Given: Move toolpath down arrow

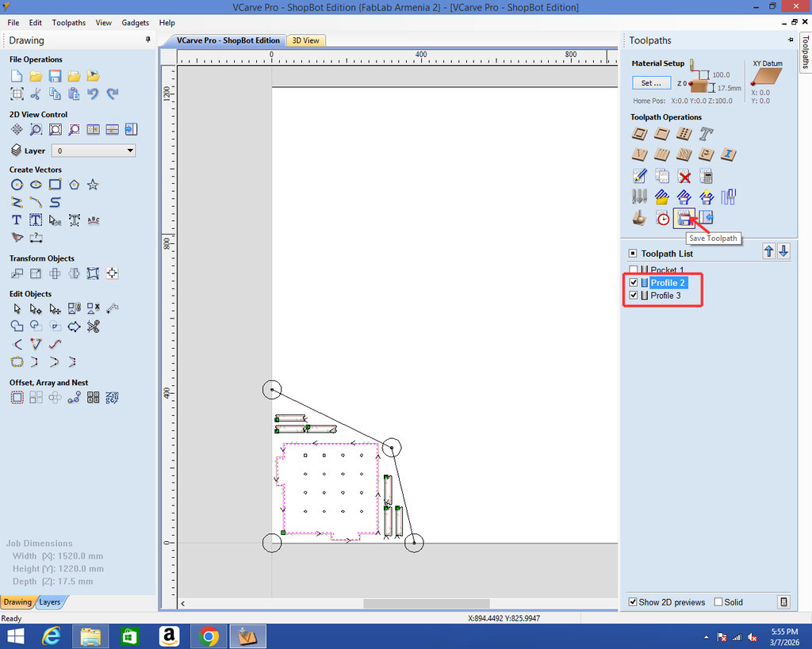Looking at the screenshot, I should click(x=783, y=251).
